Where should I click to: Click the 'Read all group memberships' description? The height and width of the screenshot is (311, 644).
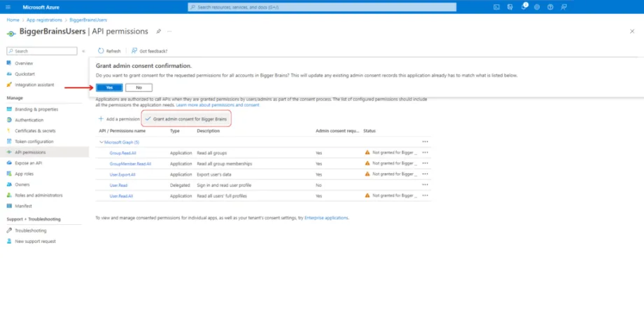[x=224, y=163]
